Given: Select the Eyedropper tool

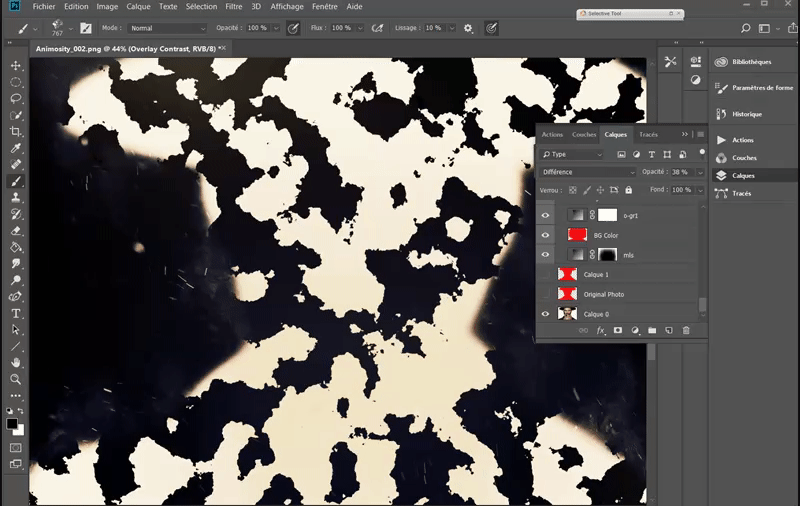Looking at the screenshot, I should pos(16,148).
